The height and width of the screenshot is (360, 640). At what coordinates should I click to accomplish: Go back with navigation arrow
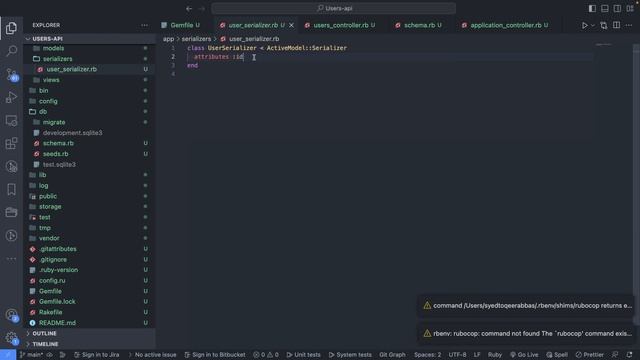pos(189,8)
